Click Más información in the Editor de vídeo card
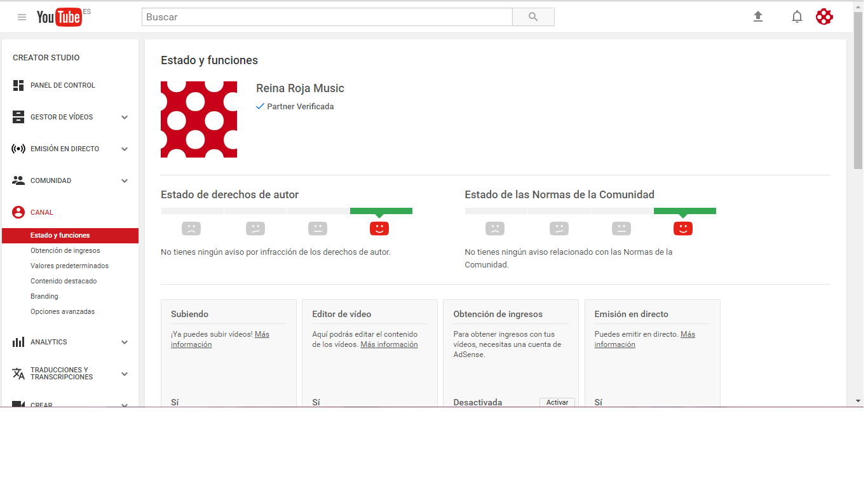The width and height of the screenshot is (868, 488). 389,344
